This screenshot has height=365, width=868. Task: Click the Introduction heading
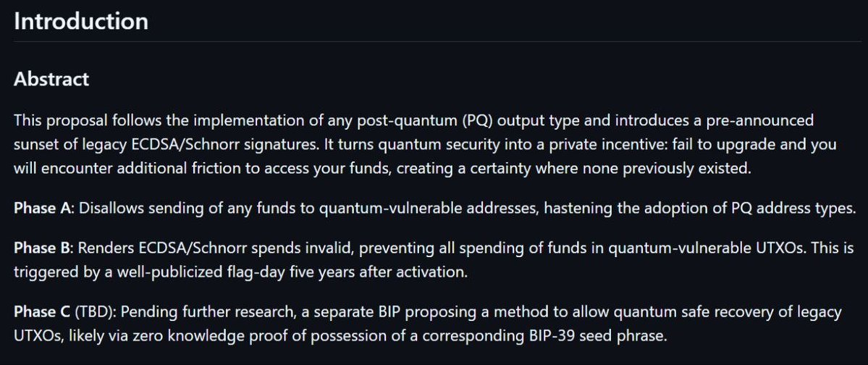81,21
